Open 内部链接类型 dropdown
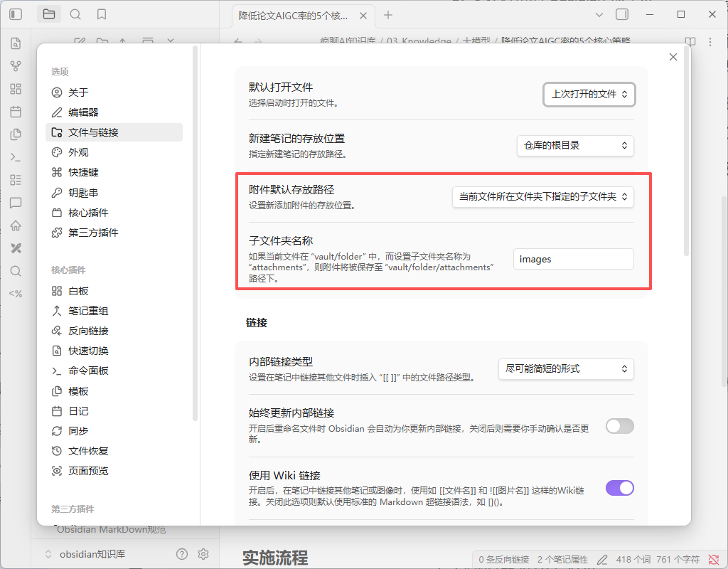The height and width of the screenshot is (569, 728). click(x=567, y=369)
